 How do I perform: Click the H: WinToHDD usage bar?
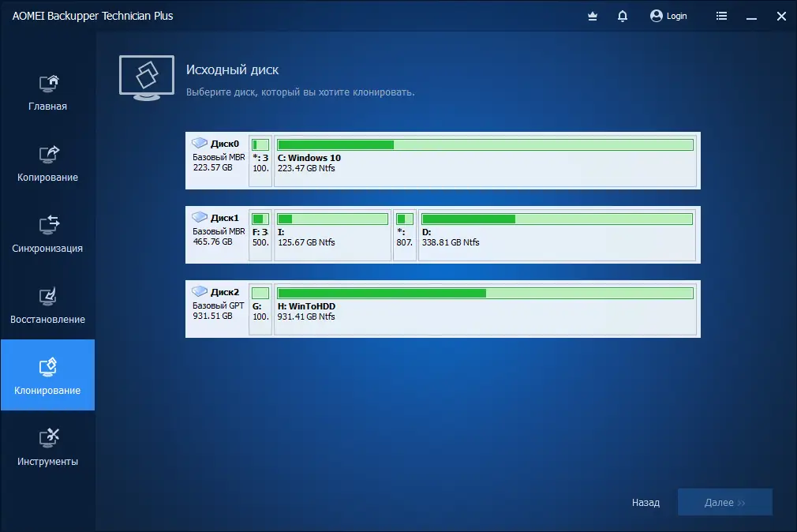[x=485, y=294]
